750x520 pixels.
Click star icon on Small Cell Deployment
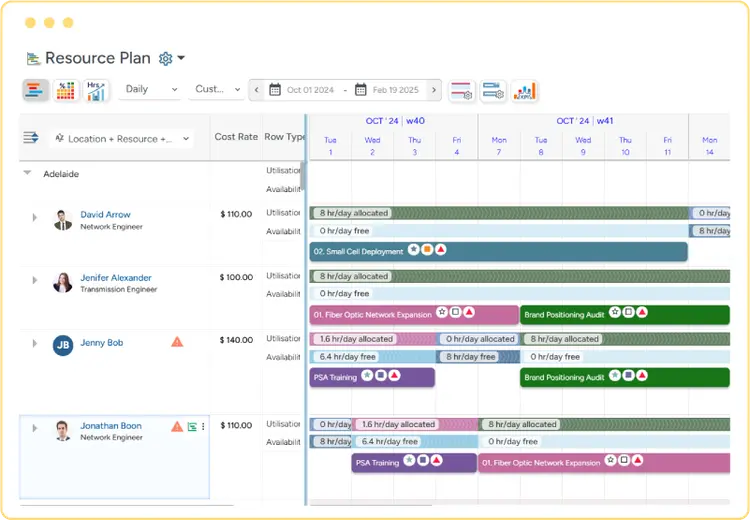pyautogui.click(x=414, y=249)
